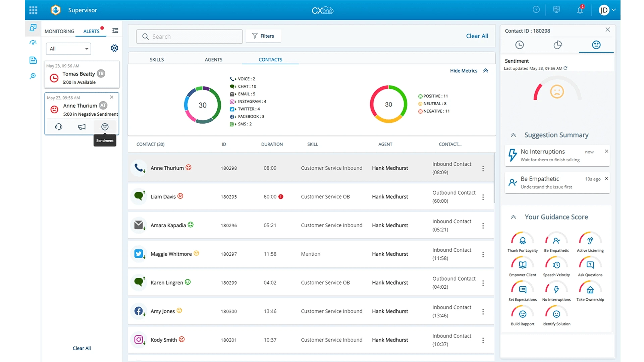Switch to the AGENTS tab
Viewport: 644px width, 362px height.
point(213,59)
